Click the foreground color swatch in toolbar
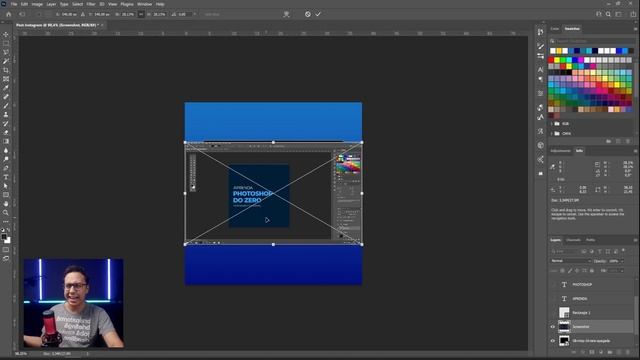This screenshot has width=640, height=360. (x=4, y=237)
